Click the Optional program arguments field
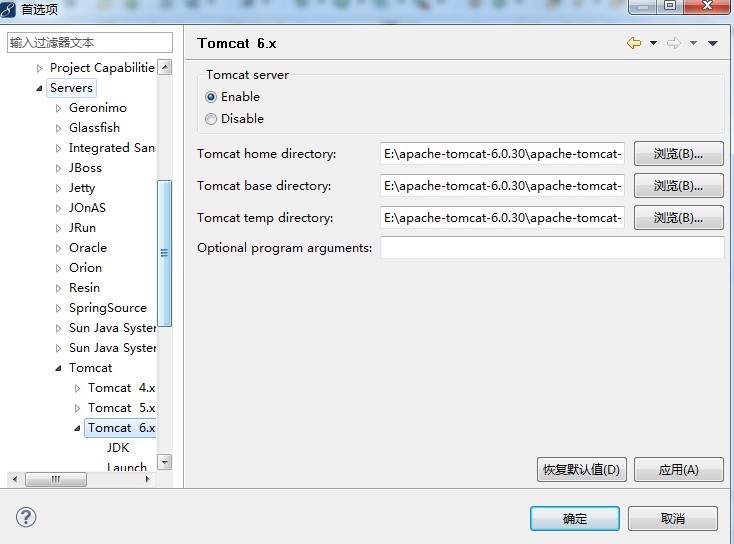 pos(552,247)
